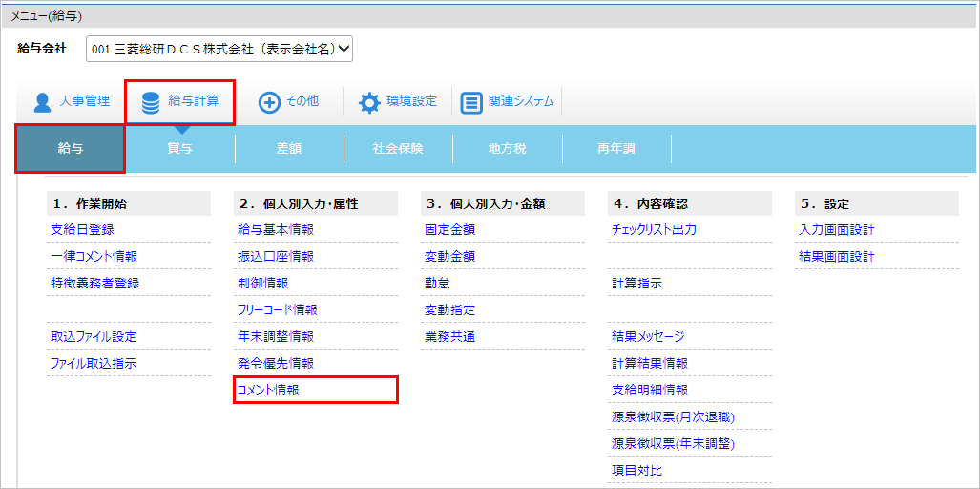Open the 特徴義務者登録 link

pyautogui.click(x=95, y=283)
